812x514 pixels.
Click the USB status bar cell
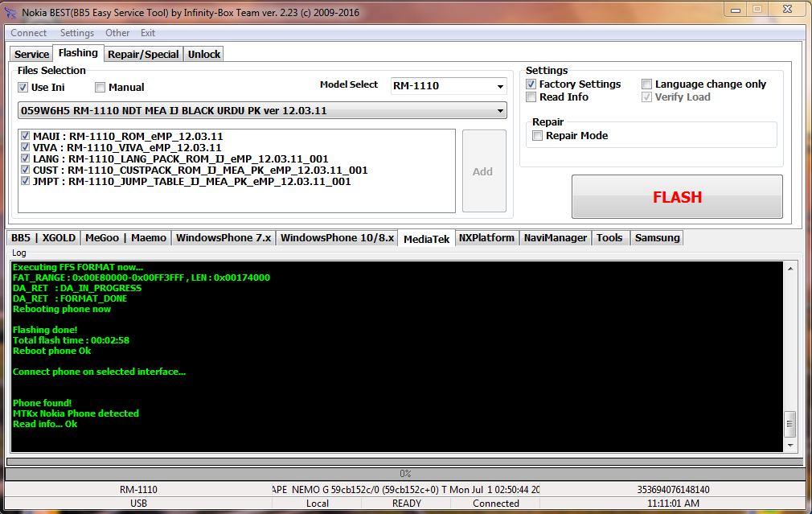coord(138,503)
